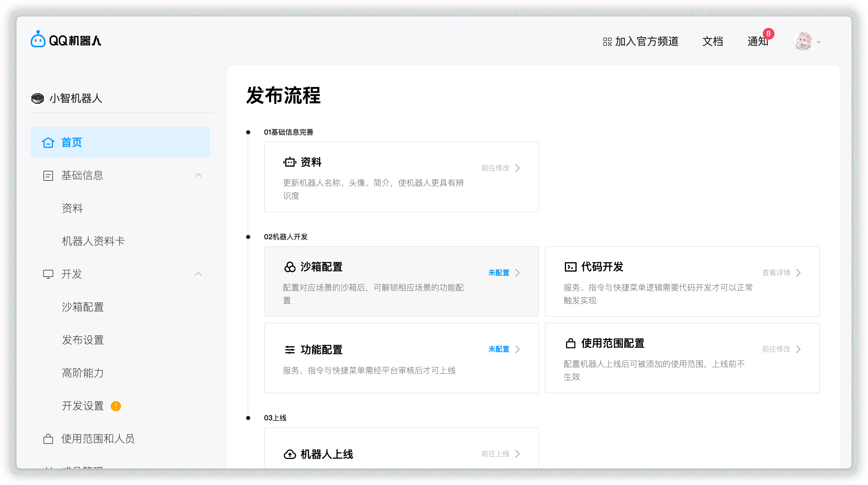Open 沙箱配置 in the sidebar menu

click(83, 307)
